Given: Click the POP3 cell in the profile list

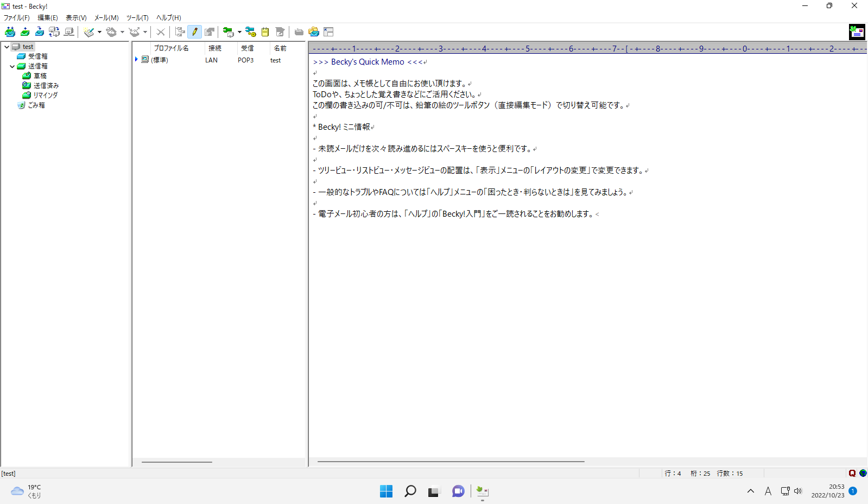Looking at the screenshot, I should point(245,60).
